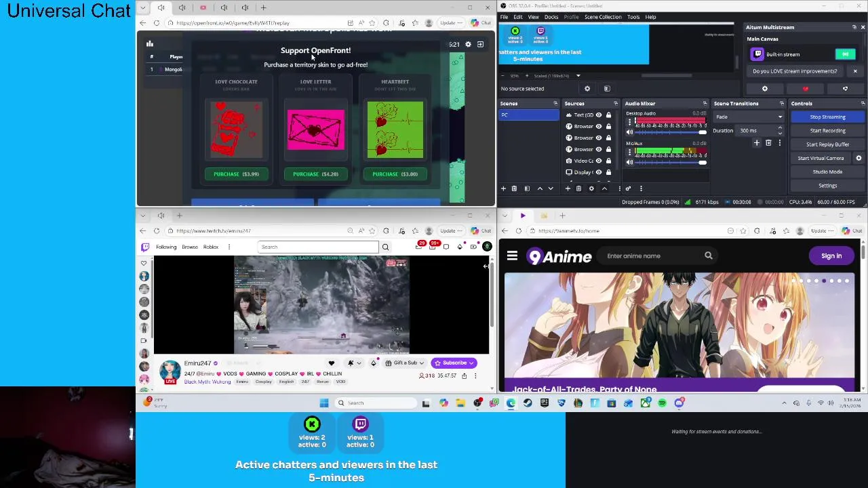868x488 pixels.
Task: Open preview Scaled size dropdown
Action: [x=578, y=76]
